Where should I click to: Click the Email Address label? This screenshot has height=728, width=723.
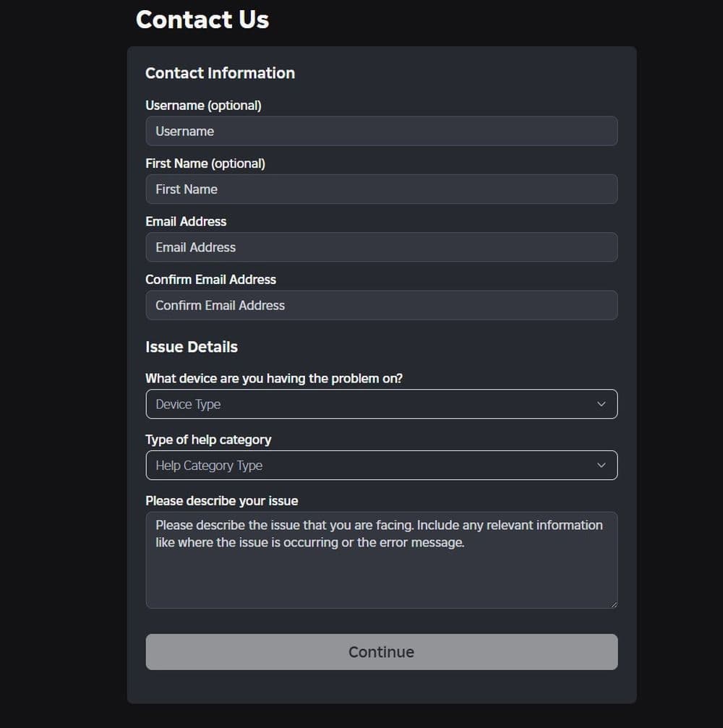point(186,221)
